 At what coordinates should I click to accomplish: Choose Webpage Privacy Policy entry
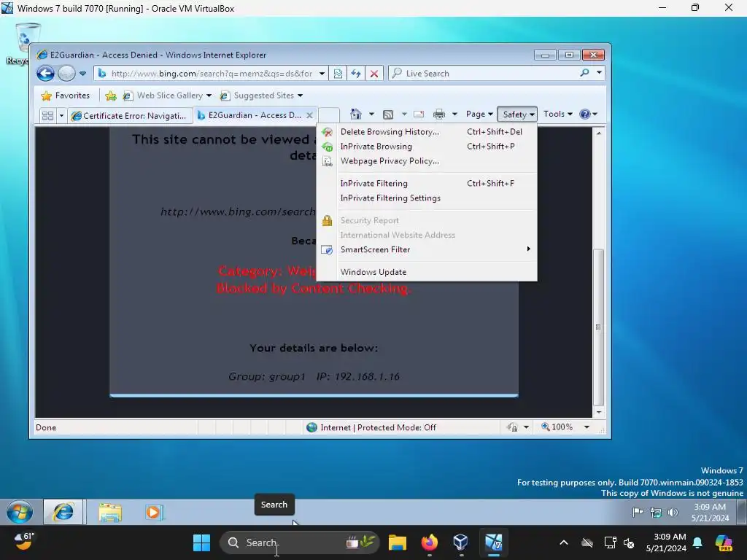pos(427,161)
